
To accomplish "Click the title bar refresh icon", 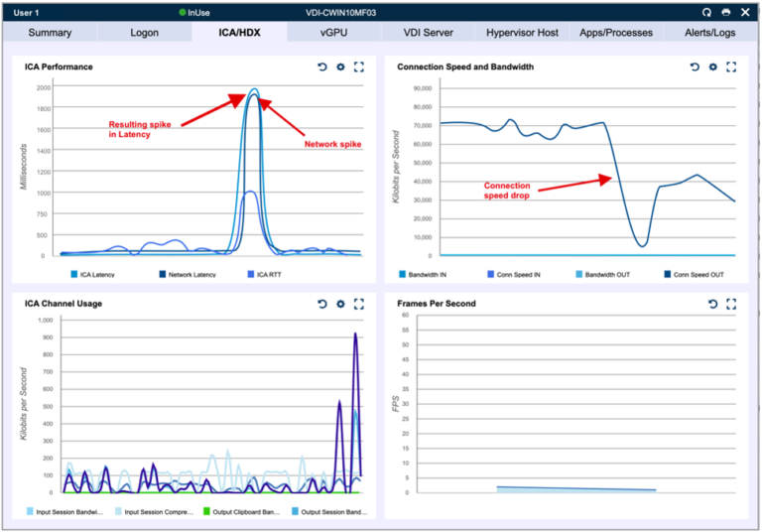I will [706, 12].
